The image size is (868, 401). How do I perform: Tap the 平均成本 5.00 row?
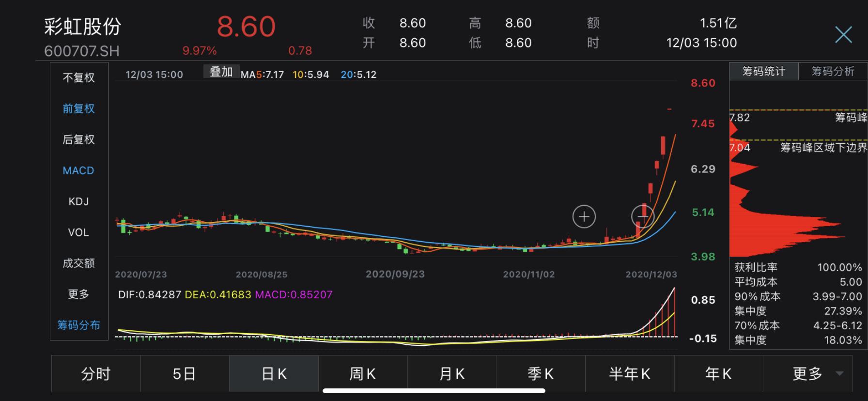click(x=798, y=282)
